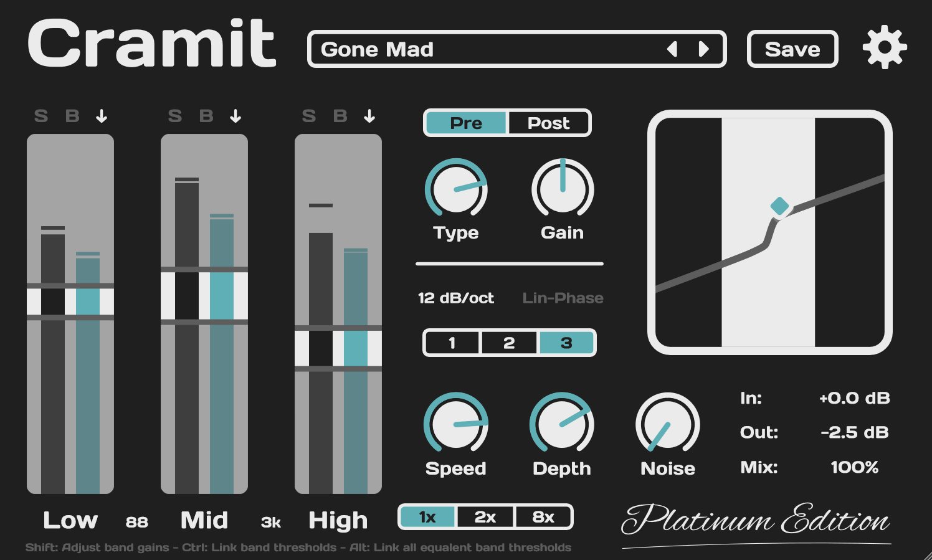Screen dimensions: 932x560
Task: Enable Lin-Phase filtering
Action: (563, 298)
